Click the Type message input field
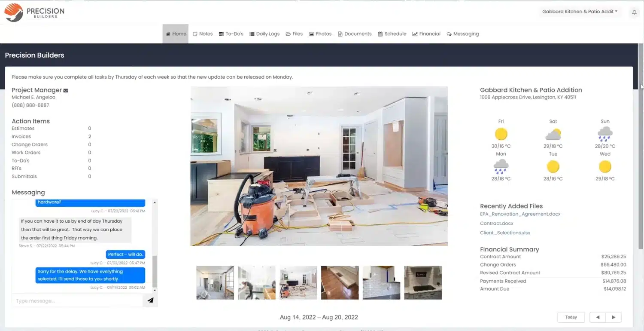 point(77,300)
